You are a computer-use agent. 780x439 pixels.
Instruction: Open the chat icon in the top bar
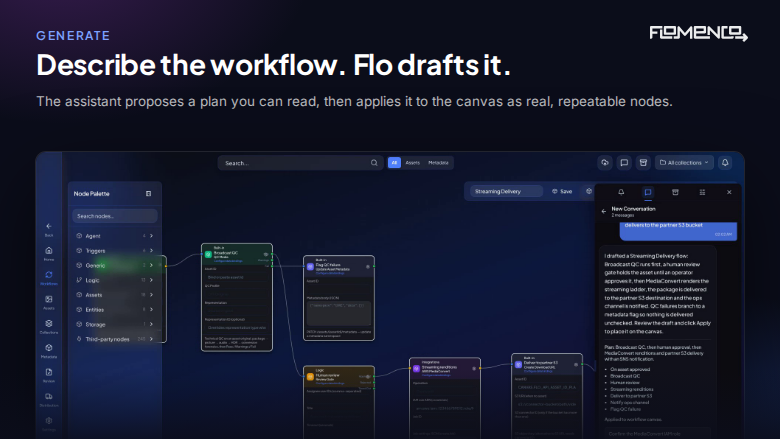(624, 163)
